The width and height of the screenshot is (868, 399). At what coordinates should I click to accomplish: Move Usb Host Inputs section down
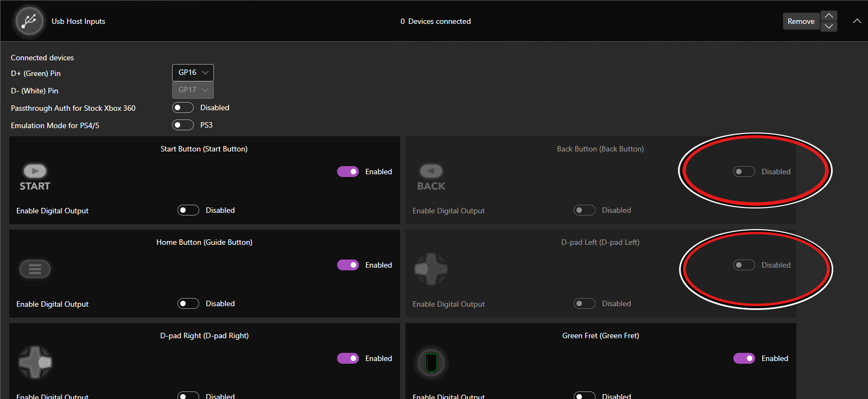[829, 27]
